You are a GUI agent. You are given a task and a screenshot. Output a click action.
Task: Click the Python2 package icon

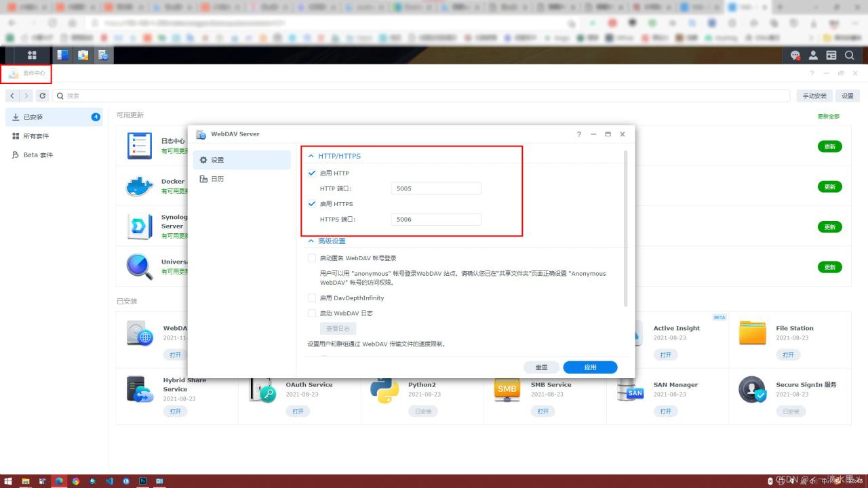tap(384, 390)
